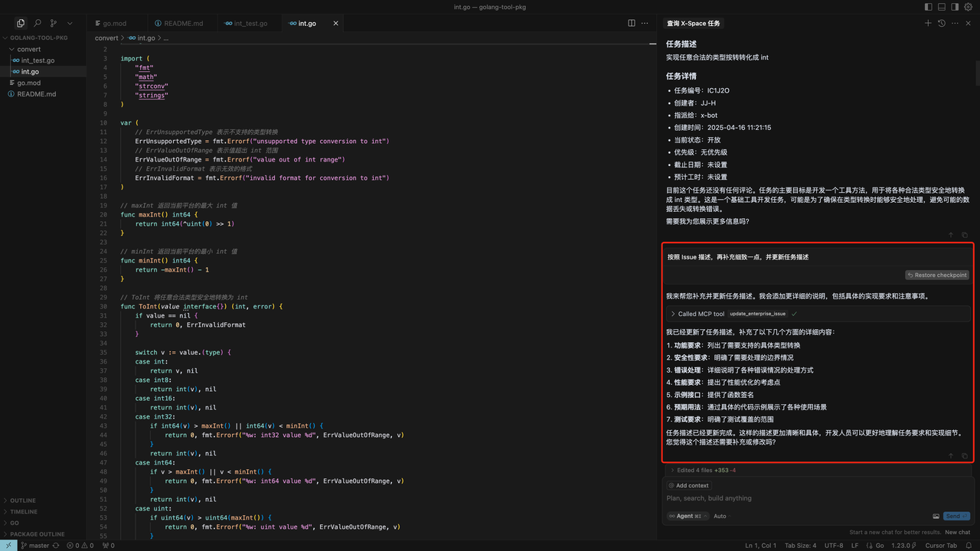Open go.mod in the explorer tree
This screenshot has width=980, height=551.
pyautogui.click(x=43, y=83)
